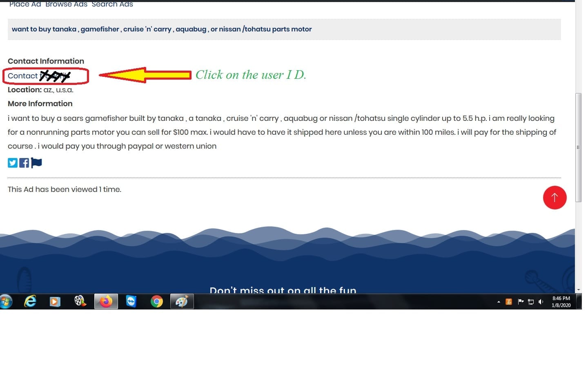Viewport: 588px width, 374px height.
Task: Switch to Firefox in the taskbar
Action: [106, 302]
